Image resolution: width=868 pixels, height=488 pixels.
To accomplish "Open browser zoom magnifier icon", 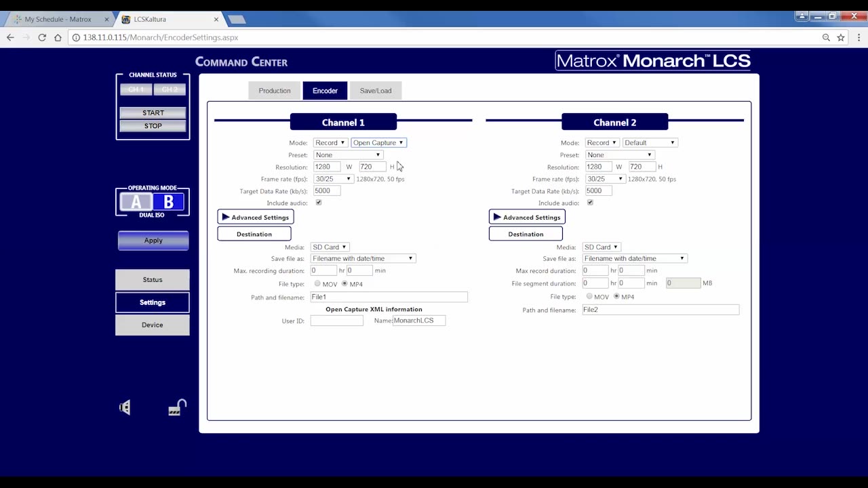I will [x=826, y=37].
